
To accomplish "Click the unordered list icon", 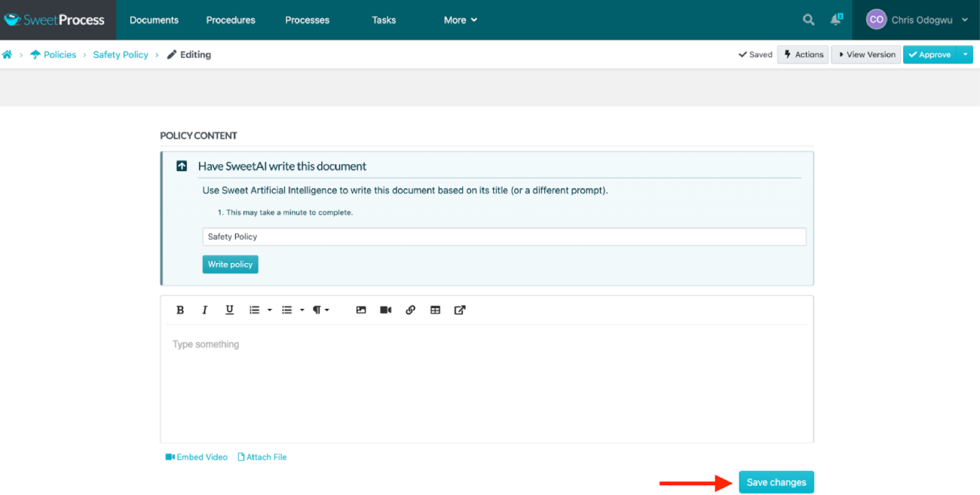I will coord(286,309).
